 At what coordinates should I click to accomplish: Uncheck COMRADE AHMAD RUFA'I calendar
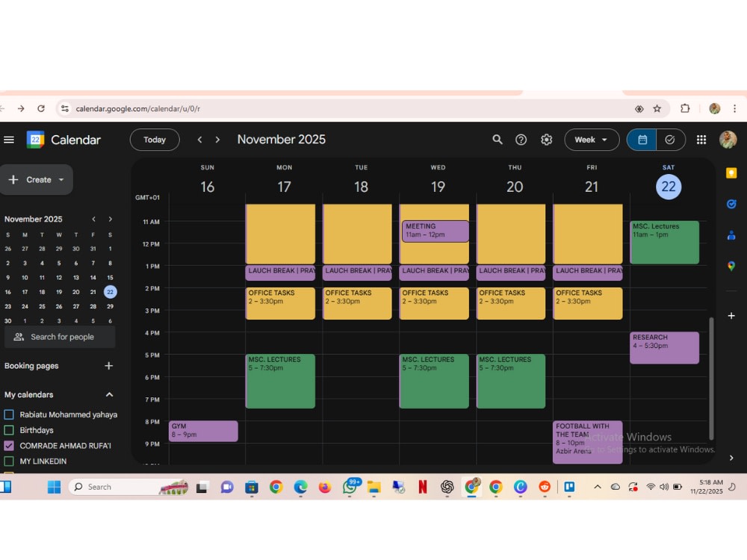(x=8, y=446)
